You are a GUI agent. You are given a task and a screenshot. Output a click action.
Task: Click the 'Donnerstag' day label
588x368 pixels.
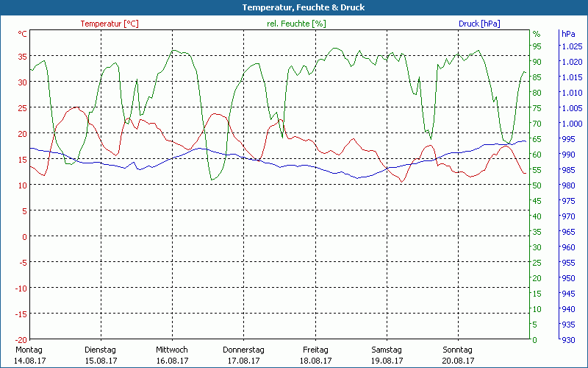point(243,350)
